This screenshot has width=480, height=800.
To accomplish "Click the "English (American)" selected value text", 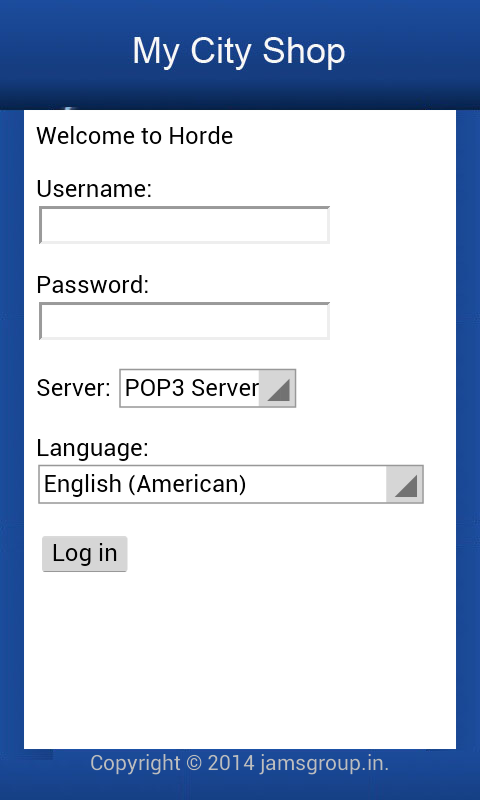I will [145, 484].
